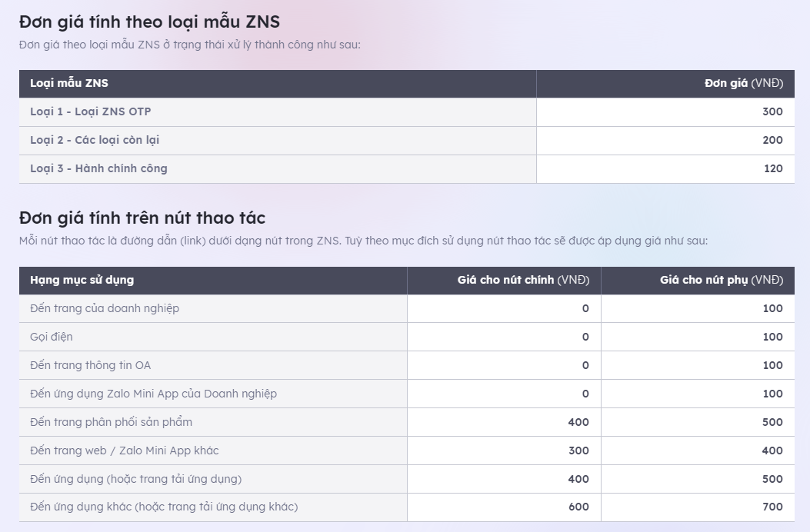Click the "Hạng mục sử dụng" column header
This screenshot has height=532, width=810.
click(82, 280)
